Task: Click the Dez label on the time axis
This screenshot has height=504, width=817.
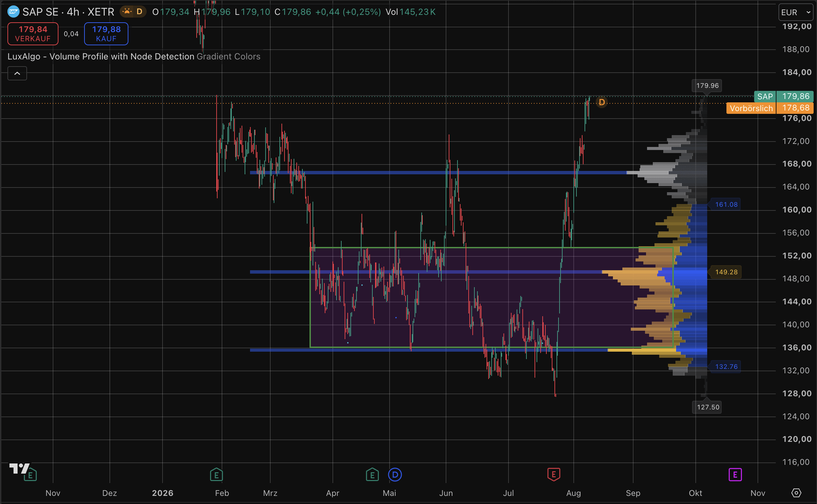Action: coord(109,493)
